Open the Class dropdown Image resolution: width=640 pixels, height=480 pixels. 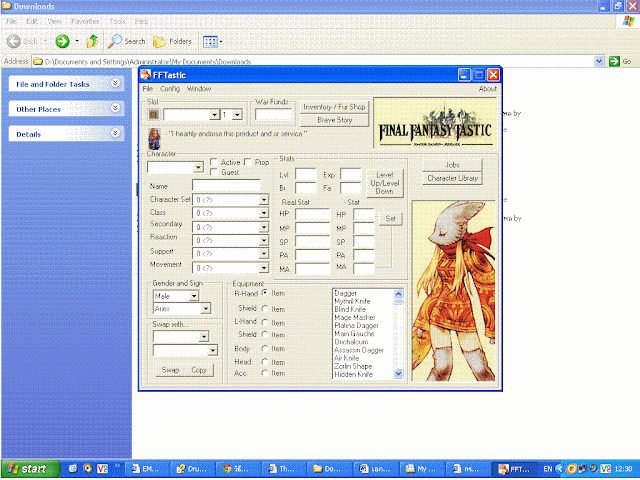[x=264, y=213]
